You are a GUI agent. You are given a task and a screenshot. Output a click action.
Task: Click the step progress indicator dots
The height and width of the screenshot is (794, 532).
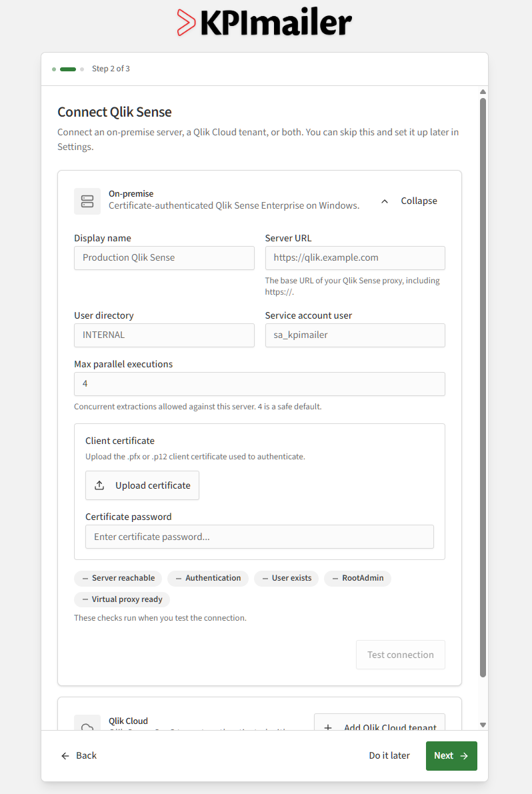[x=68, y=69]
